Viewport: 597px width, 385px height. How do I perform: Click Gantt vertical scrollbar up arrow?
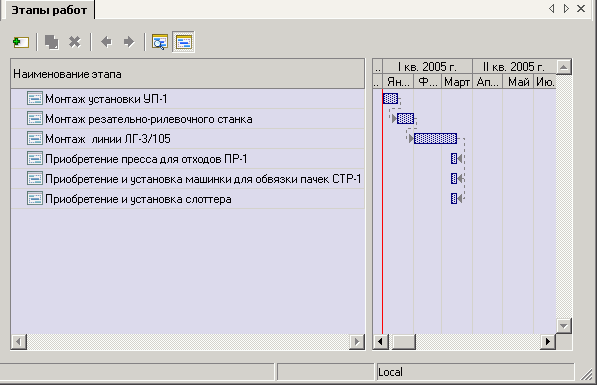563,67
